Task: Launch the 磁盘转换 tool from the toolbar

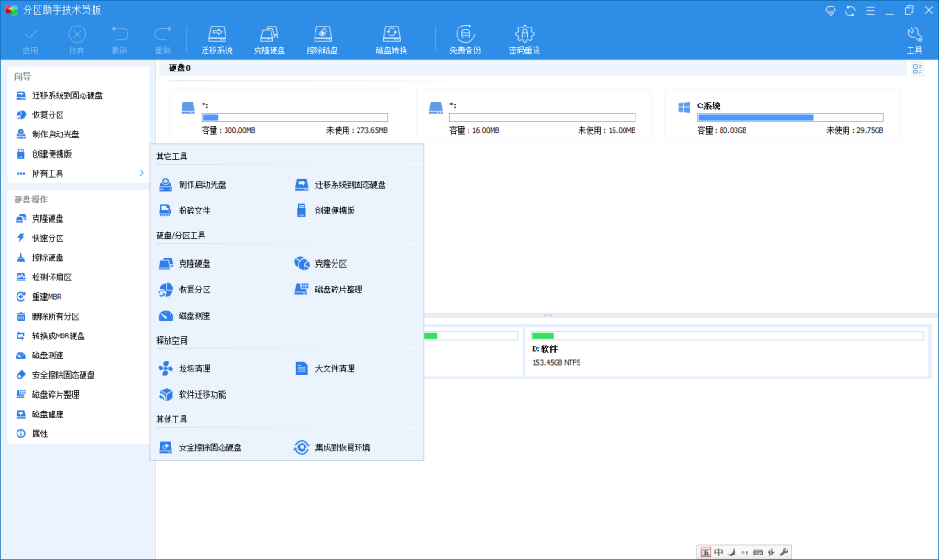Action: (392, 37)
